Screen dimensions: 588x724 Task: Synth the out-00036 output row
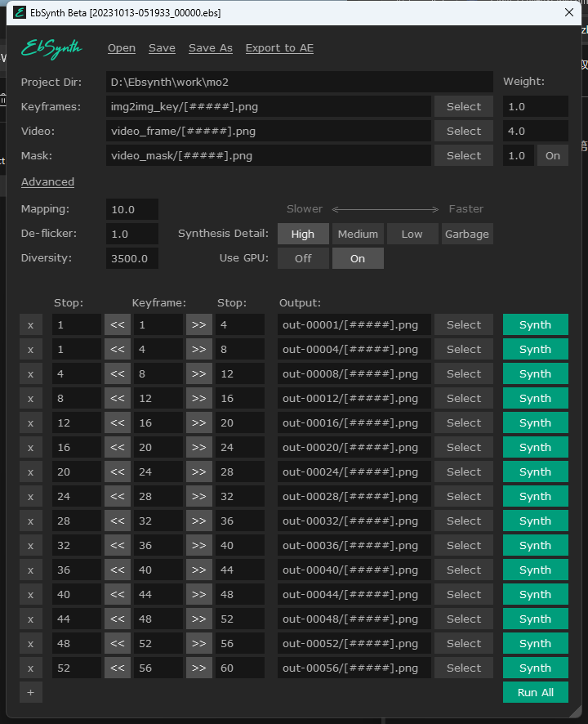point(536,545)
